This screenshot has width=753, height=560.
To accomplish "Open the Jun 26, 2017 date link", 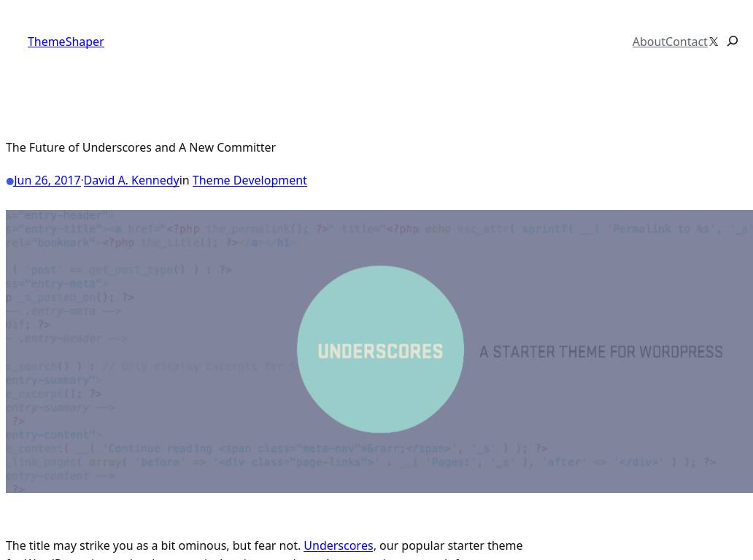I will [47, 180].
